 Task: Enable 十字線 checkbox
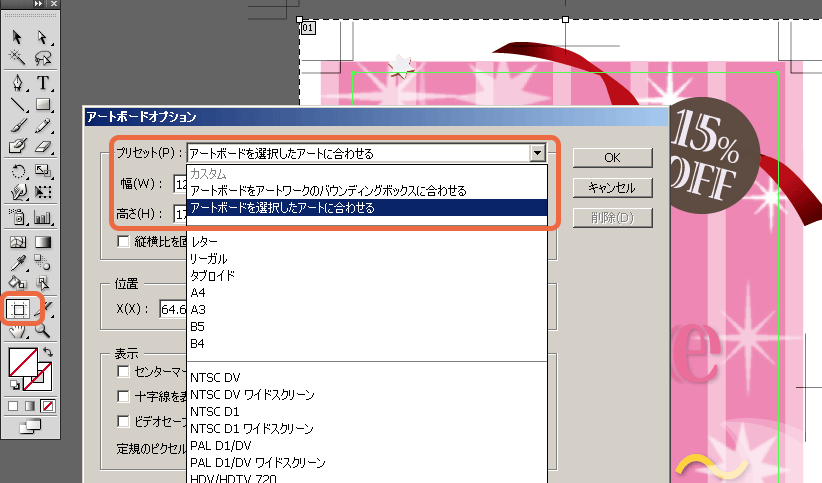point(123,396)
